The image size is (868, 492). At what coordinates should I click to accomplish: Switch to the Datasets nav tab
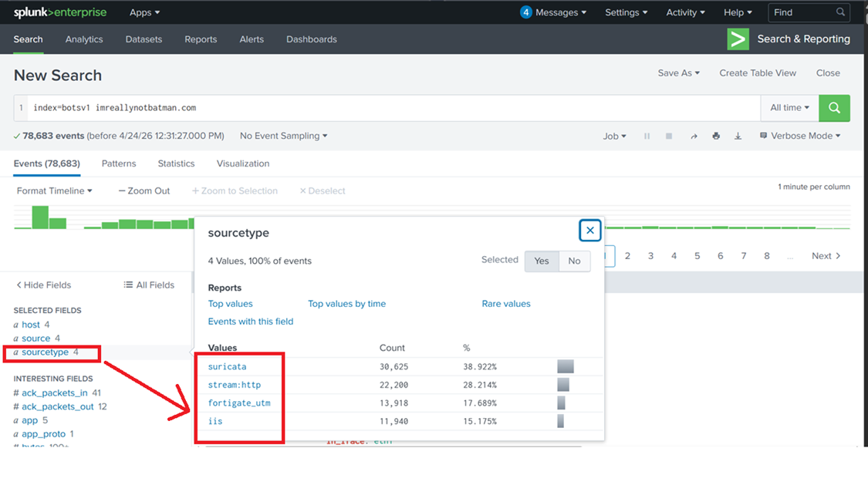click(x=144, y=39)
